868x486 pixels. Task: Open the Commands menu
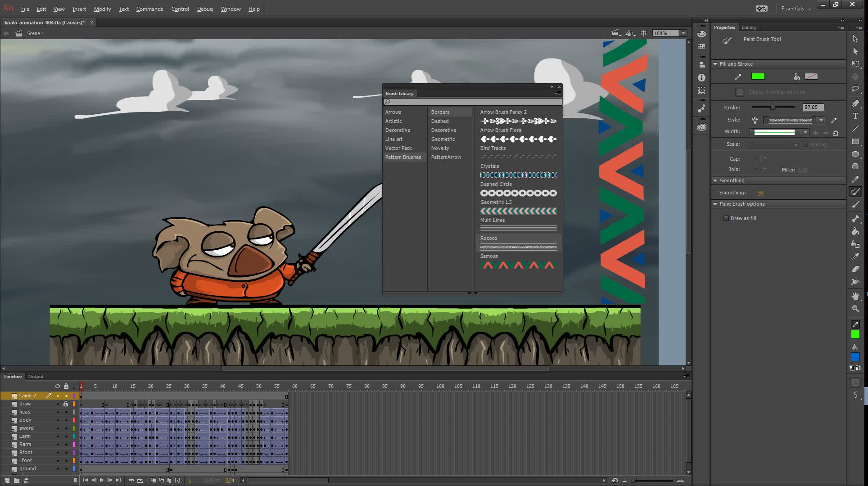[149, 9]
